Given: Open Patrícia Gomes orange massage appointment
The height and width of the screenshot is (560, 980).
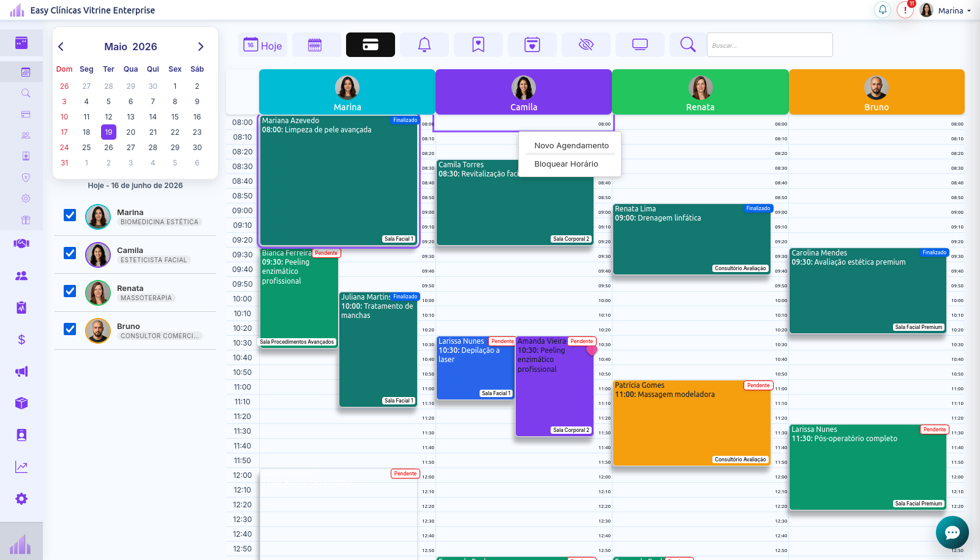Looking at the screenshot, I should (692, 423).
